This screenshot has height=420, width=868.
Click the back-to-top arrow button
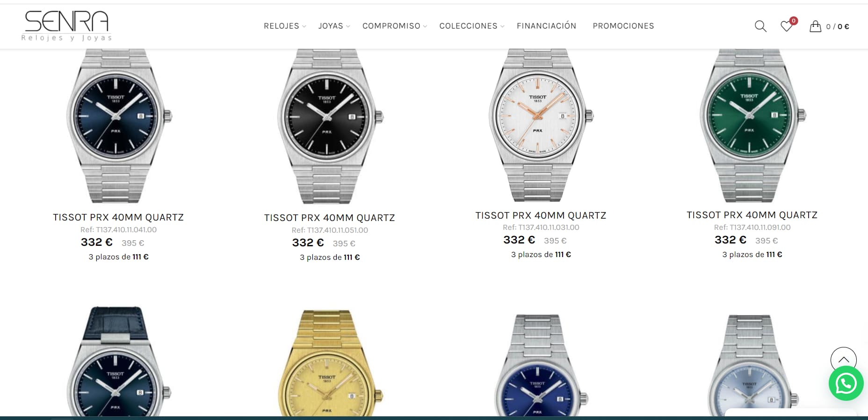843,360
